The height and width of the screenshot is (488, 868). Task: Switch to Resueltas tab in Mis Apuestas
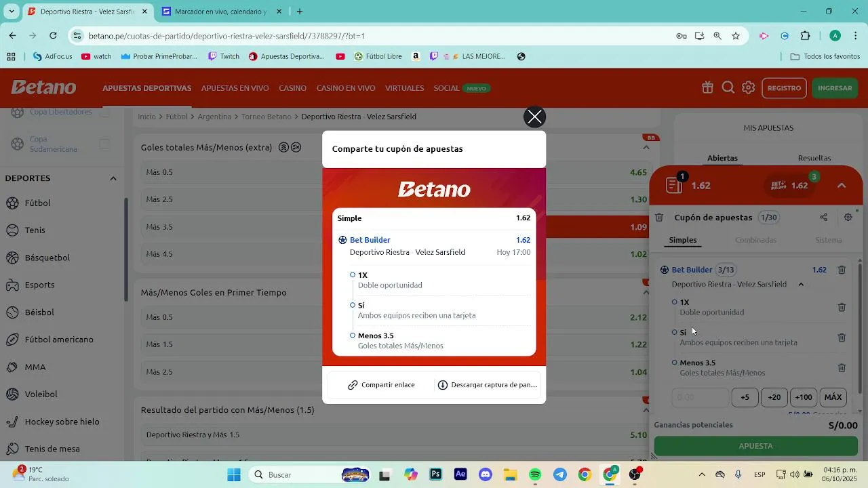pyautogui.click(x=814, y=158)
